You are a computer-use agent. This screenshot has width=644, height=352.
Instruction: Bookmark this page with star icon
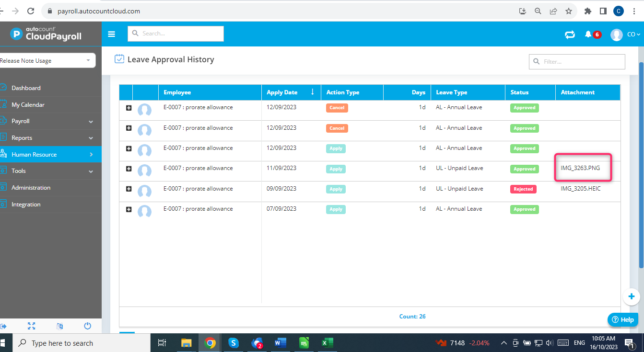(568, 11)
